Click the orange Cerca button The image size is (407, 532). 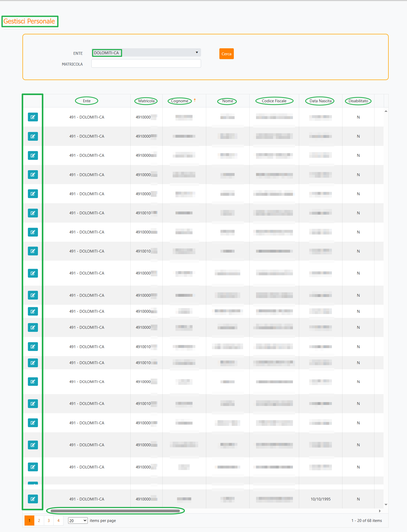[226, 54]
